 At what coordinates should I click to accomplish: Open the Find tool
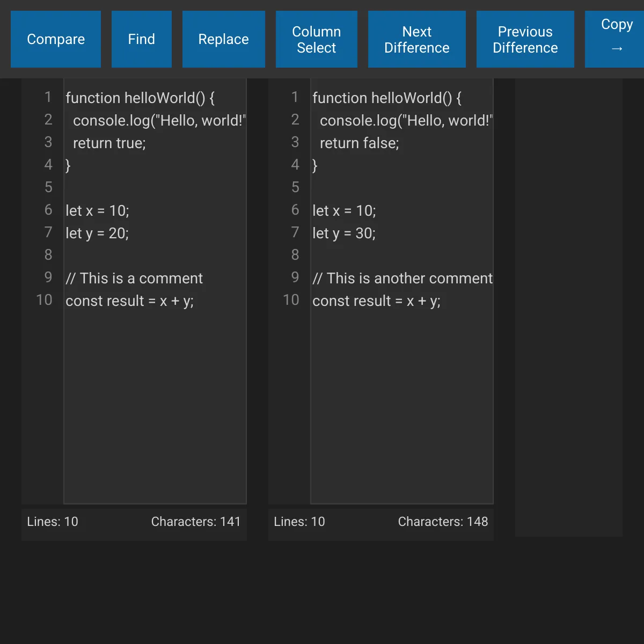tap(142, 39)
